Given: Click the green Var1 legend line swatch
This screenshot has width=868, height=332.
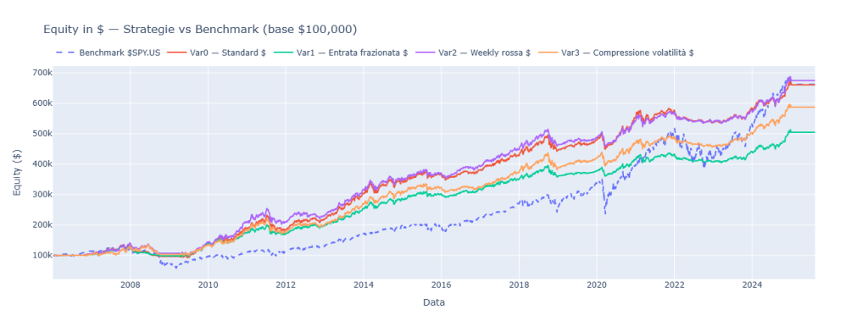Looking at the screenshot, I should pyautogui.click(x=283, y=53).
